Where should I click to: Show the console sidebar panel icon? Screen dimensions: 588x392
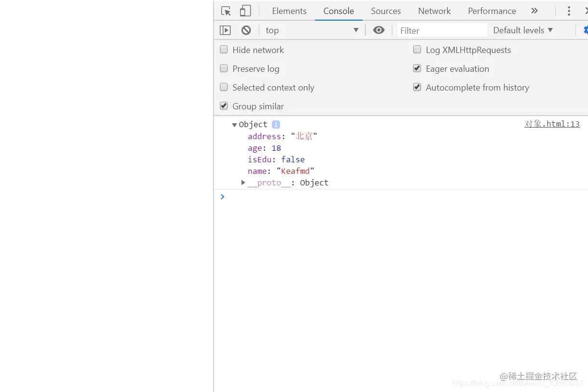(225, 30)
